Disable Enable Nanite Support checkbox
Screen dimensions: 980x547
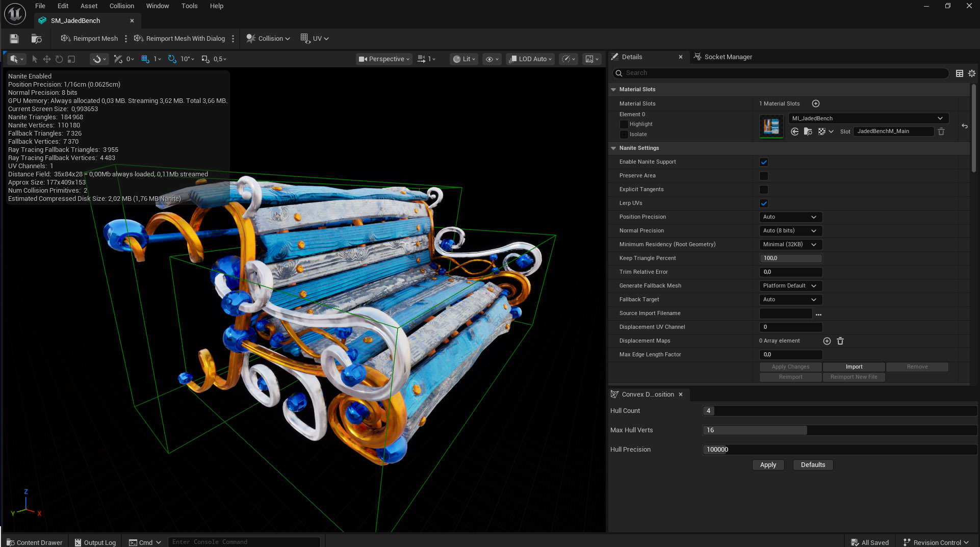764,162
